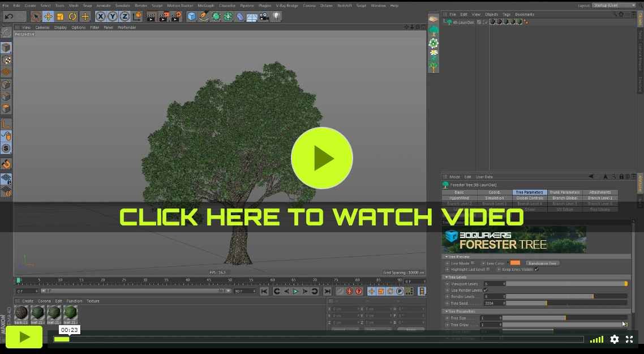Click the record active objects button

(x=340, y=292)
